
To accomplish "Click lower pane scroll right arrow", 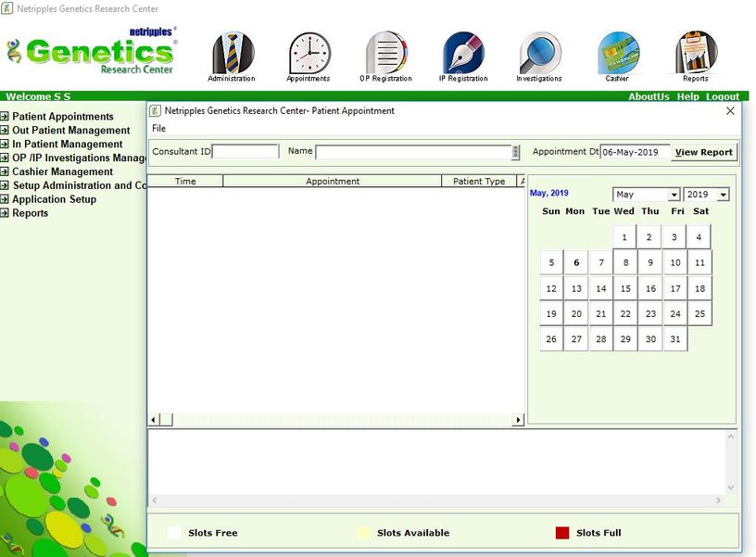I will [x=718, y=500].
